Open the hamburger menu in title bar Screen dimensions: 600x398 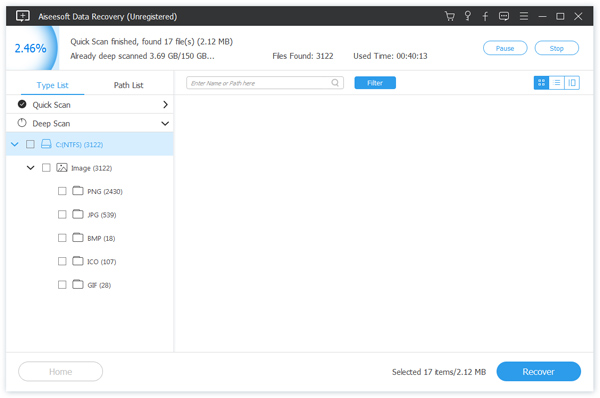point(523,16)
